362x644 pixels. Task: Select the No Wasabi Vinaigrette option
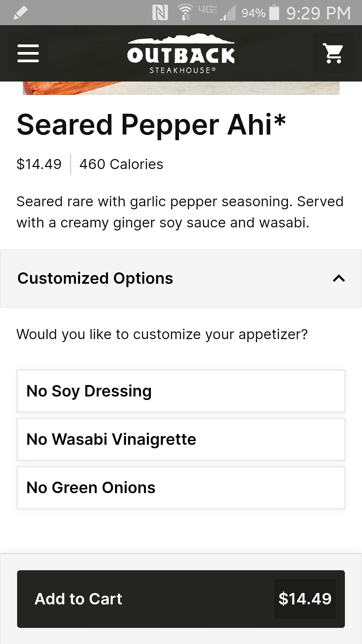tap(181, 439)
